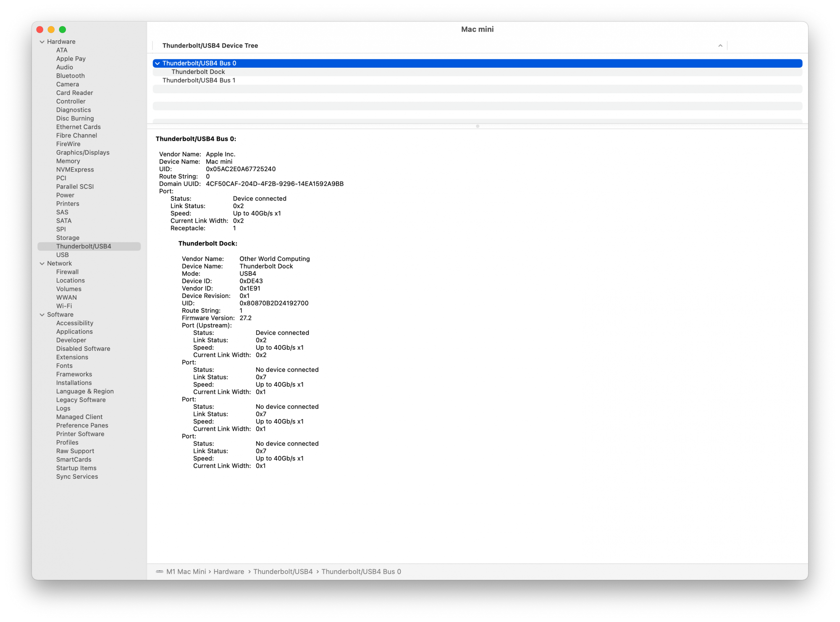Open Graphics/Displays in sidebar

click(x=83, y=153)
